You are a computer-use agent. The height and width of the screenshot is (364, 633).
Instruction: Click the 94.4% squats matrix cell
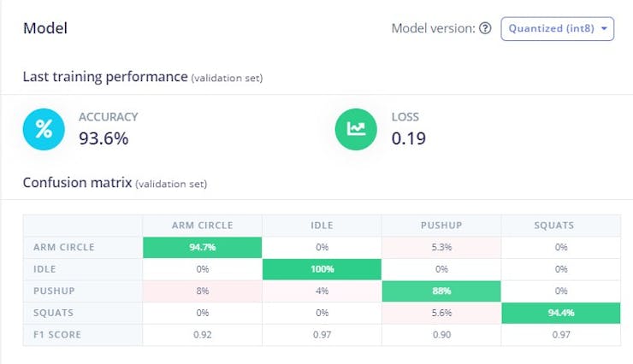coord(561,312)
